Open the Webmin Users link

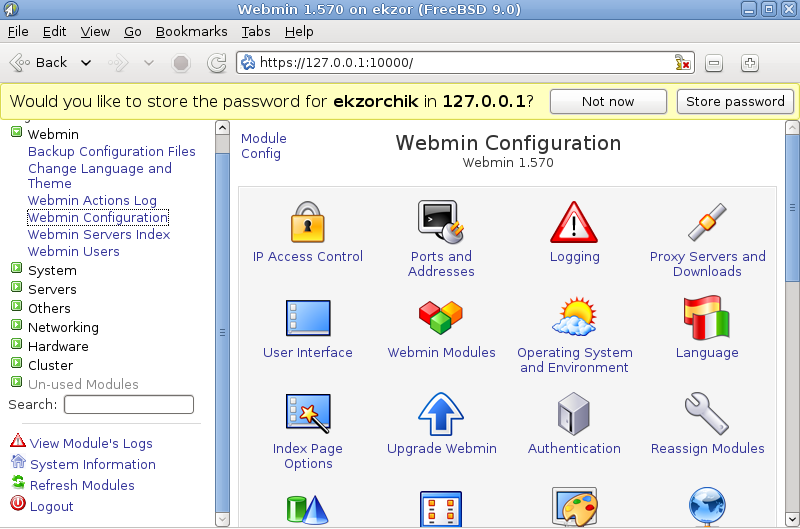[73, 251]
